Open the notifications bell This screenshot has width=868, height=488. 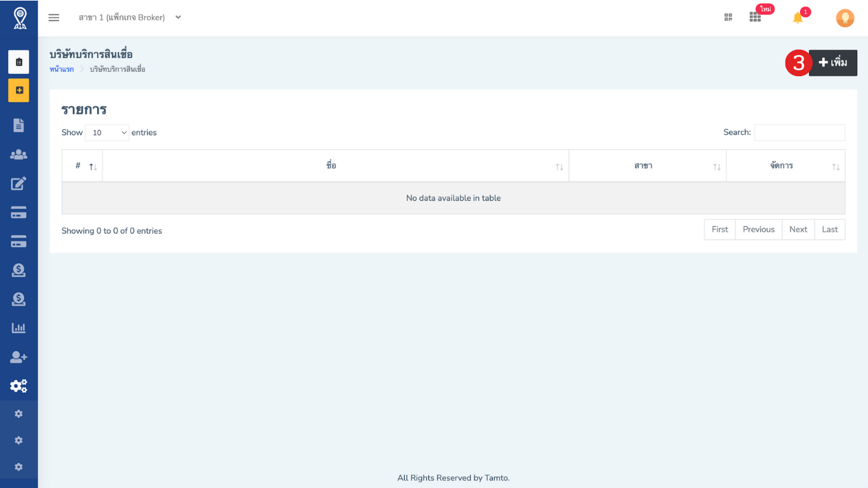click(798, 18)
